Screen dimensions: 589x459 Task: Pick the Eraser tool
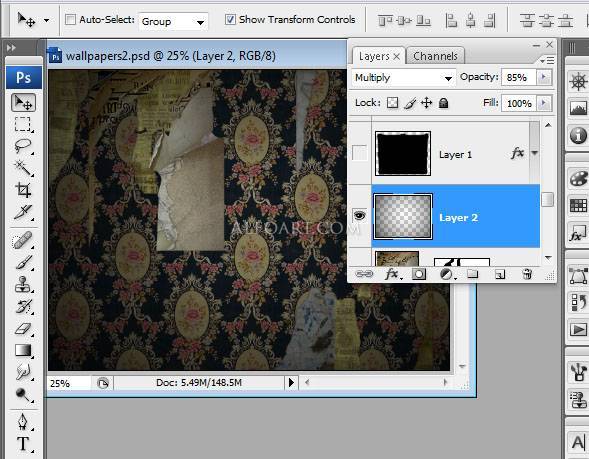point(23,329)
